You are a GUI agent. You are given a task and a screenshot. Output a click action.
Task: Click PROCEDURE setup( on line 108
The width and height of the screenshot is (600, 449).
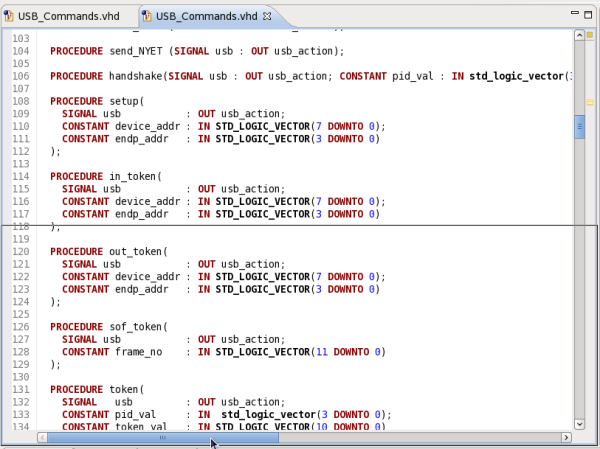click(97, 101)
